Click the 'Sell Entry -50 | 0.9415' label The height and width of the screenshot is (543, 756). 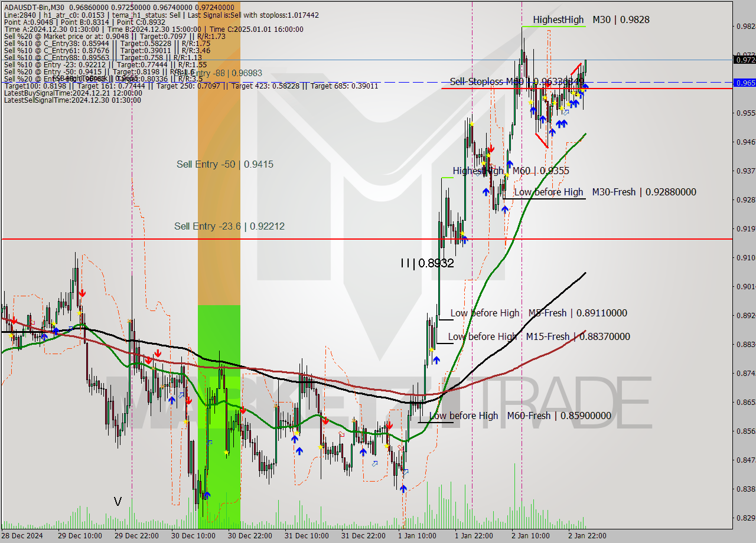[x=225, y=164]
